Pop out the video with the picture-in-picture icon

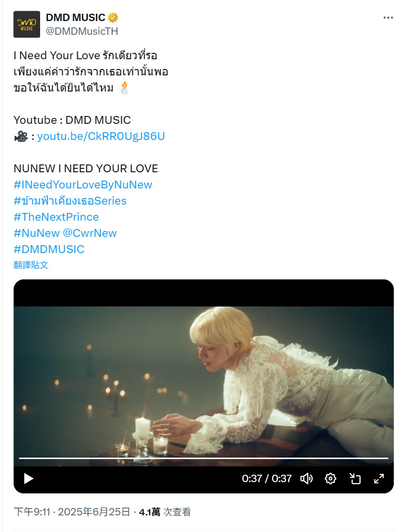(x=355, y=478)
